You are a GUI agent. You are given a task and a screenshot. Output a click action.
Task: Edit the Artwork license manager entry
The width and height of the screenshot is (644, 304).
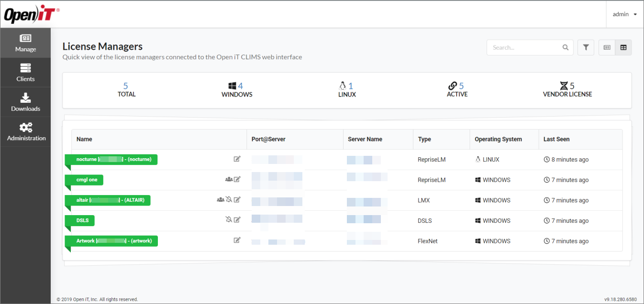tap(237, 240)
